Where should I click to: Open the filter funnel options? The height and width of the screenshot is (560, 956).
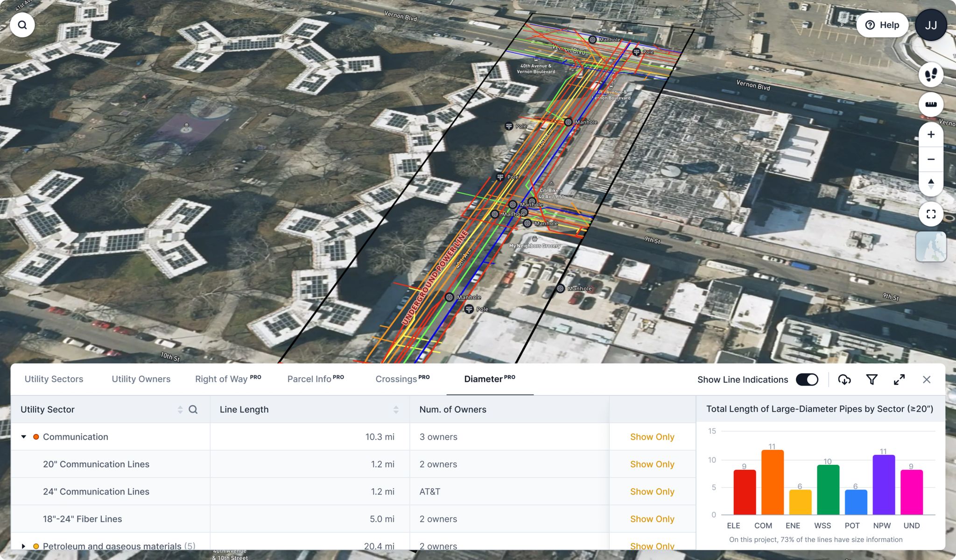point(872,379)
